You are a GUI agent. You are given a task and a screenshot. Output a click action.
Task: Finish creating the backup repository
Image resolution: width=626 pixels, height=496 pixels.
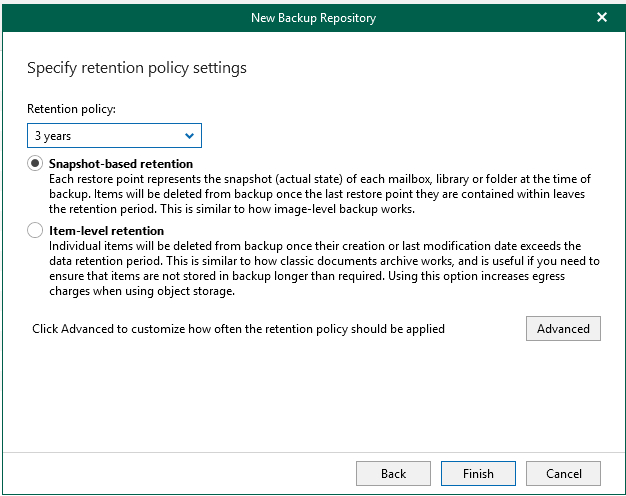(478, 474)
